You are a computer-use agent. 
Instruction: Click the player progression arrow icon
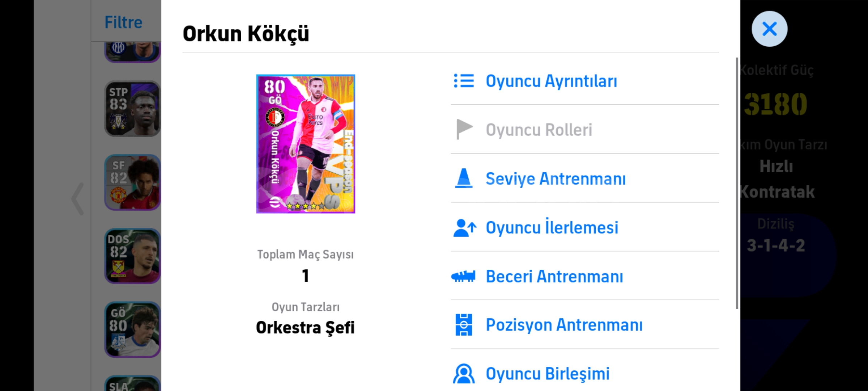[464, 228]
